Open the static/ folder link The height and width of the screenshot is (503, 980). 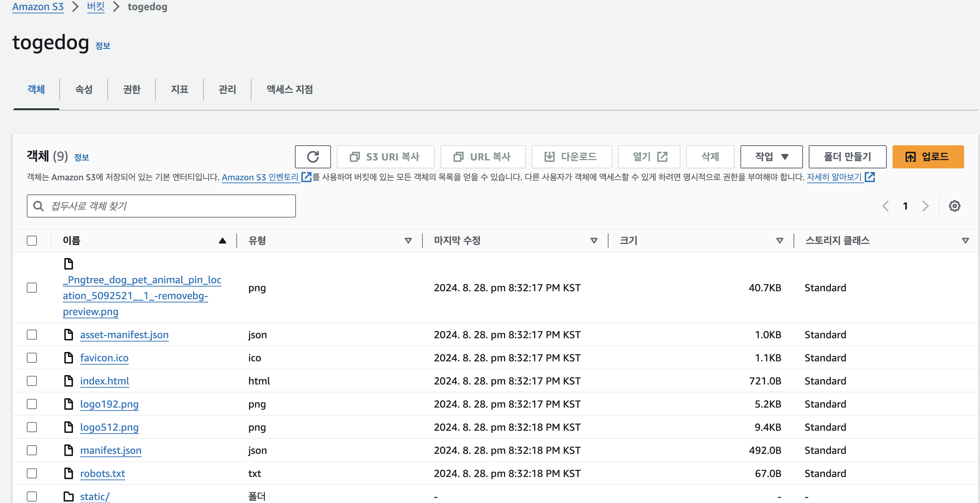[95, 496]
